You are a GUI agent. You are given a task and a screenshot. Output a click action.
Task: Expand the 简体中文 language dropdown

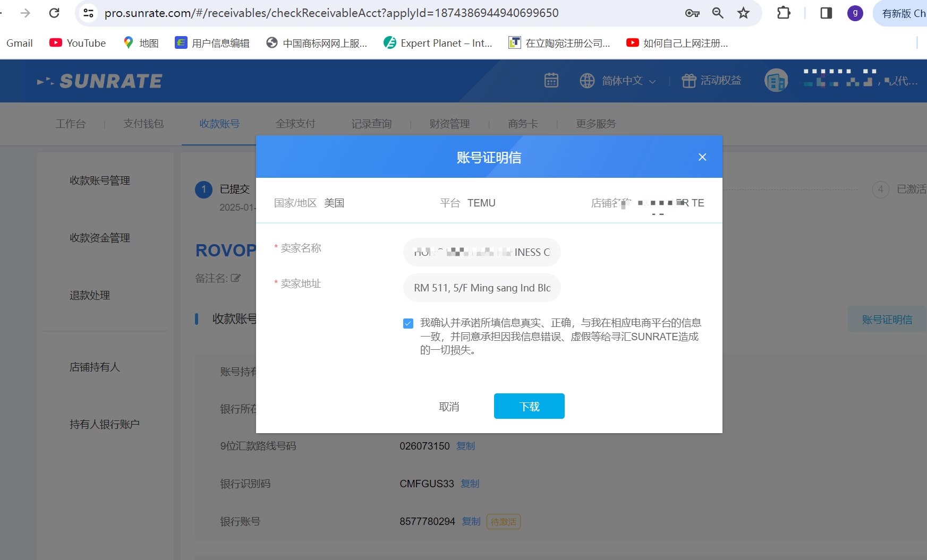point(628,81)
